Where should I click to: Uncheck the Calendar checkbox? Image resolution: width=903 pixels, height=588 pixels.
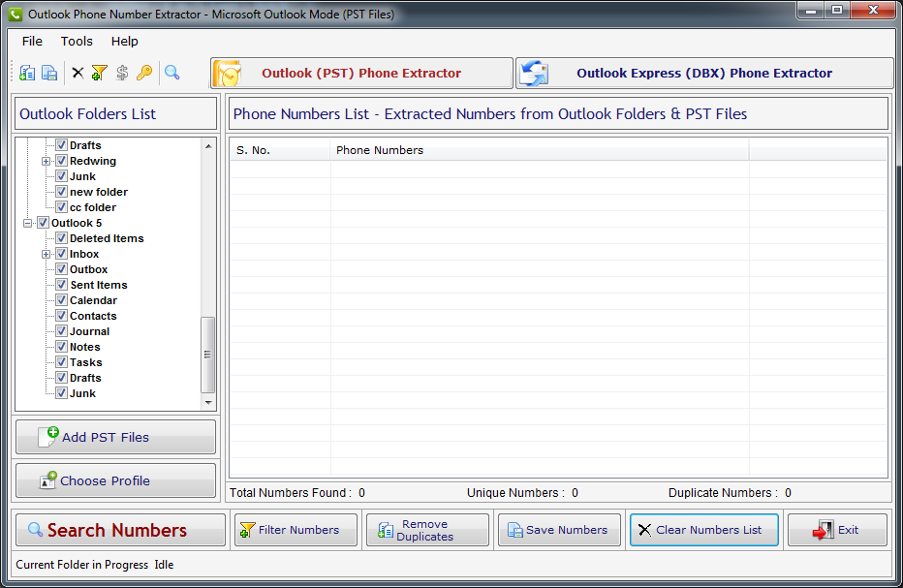point(62,300)
